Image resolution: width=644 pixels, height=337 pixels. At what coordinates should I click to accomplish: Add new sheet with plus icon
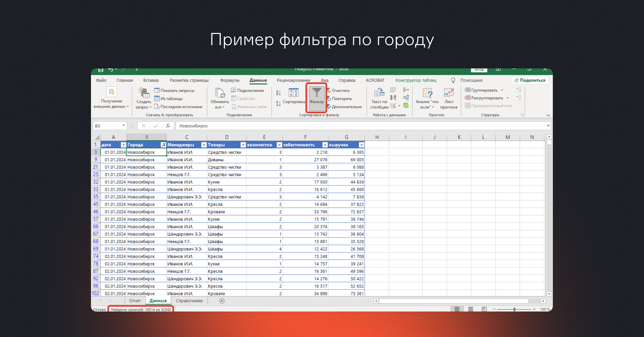click(222, 301)
